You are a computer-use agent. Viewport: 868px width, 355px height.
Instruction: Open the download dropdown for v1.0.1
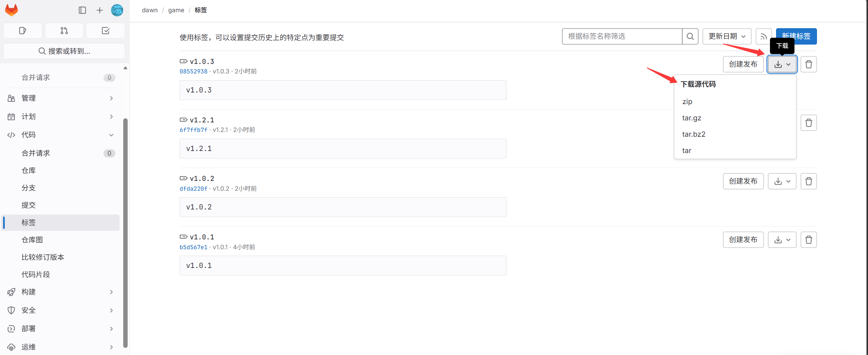(x=782, y=240)
